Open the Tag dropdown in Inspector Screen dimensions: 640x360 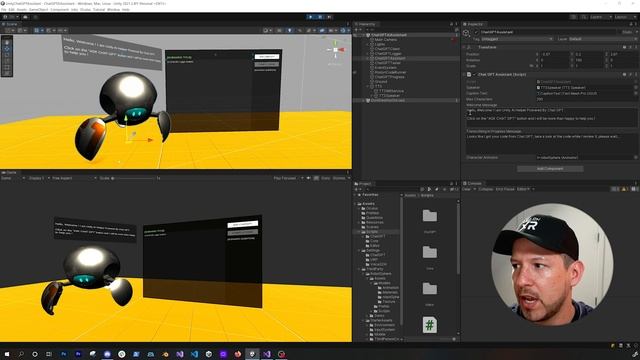pyautogui.click(x=517, y=39)
